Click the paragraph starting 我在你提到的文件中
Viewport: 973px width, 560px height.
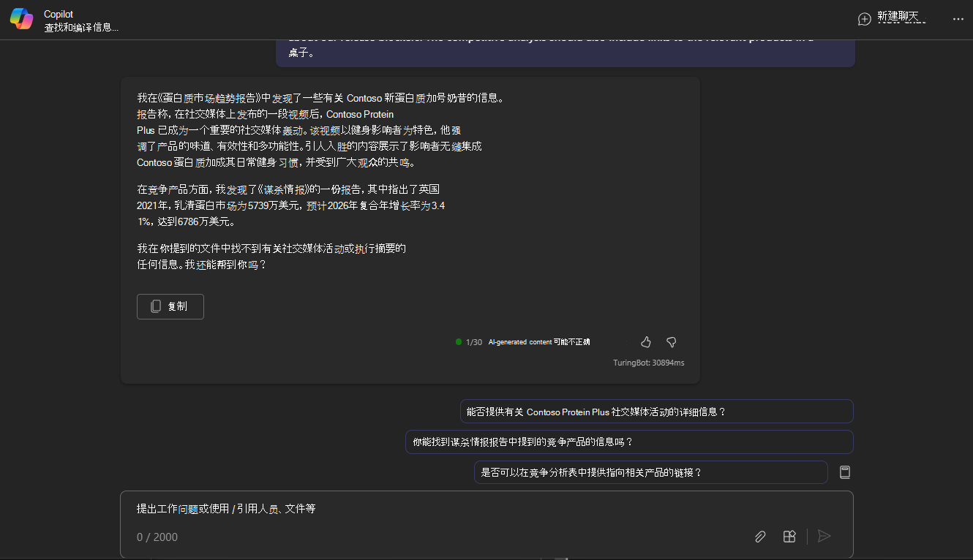271,257
